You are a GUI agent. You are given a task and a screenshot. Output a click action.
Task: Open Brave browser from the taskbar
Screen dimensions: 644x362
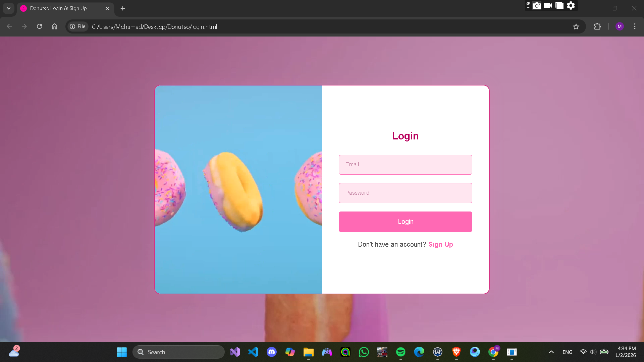coord(456,352)
